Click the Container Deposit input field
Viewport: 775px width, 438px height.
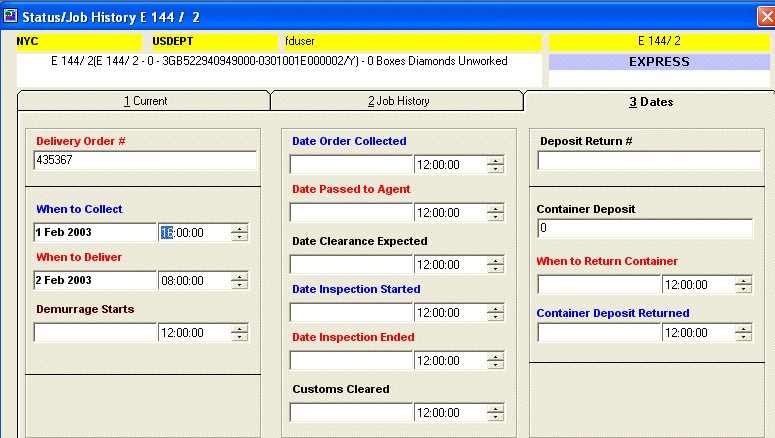point(645,228)
